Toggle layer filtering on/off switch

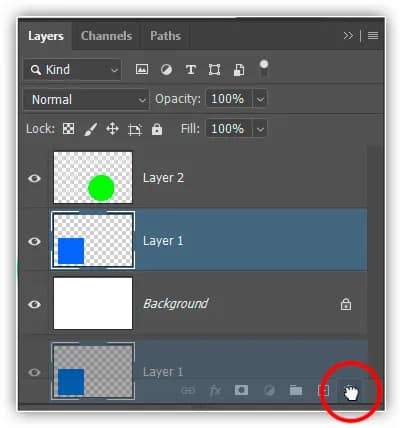pos(264,68)
